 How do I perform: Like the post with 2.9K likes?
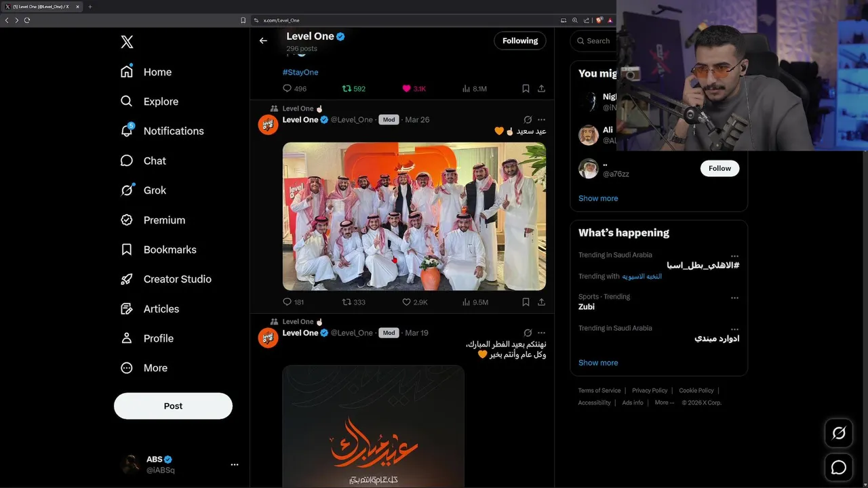pyautogui.click(x=414, y=302)
